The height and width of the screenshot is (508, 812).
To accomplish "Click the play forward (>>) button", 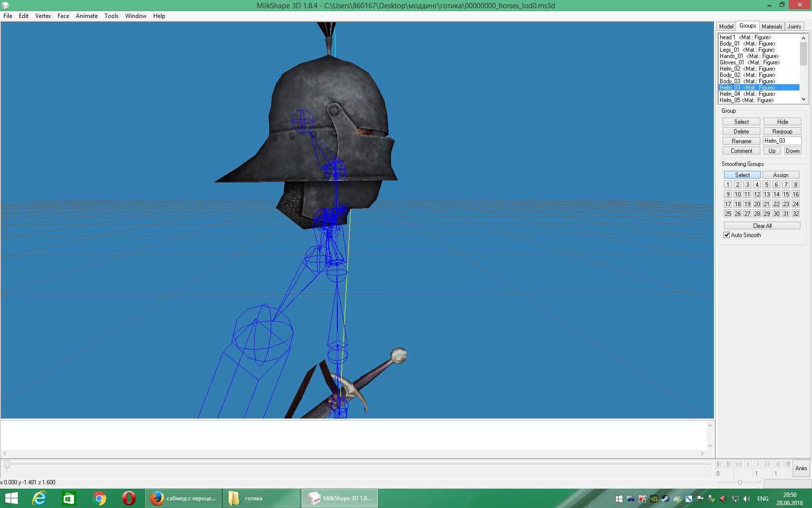I will (x=768, y=464).
